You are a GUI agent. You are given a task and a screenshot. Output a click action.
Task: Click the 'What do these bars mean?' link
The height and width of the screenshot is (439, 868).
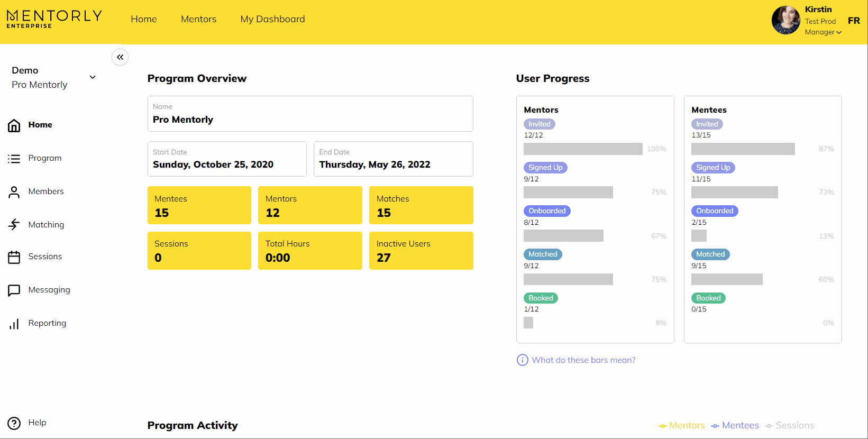pos(583,360)
